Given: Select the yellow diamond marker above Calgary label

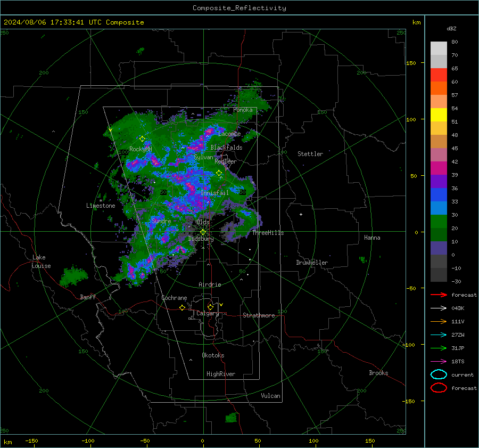Looking at the screenshot, I should click(210, 307).
